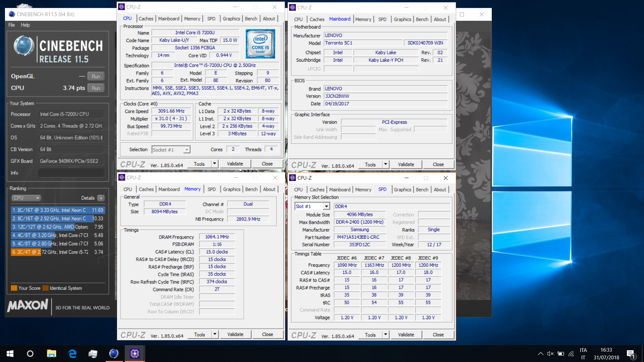644x362 pixels.
Task: Open the File menu in Cinebench
Action: click(11, 25)
